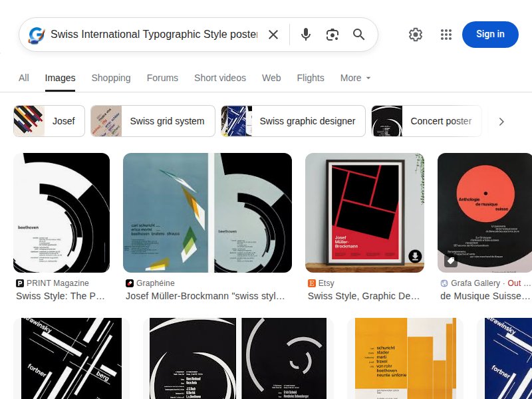532x399 pixels.
Task: Click the product tag icon on de Musique Suisse
Action: point(452,261)
